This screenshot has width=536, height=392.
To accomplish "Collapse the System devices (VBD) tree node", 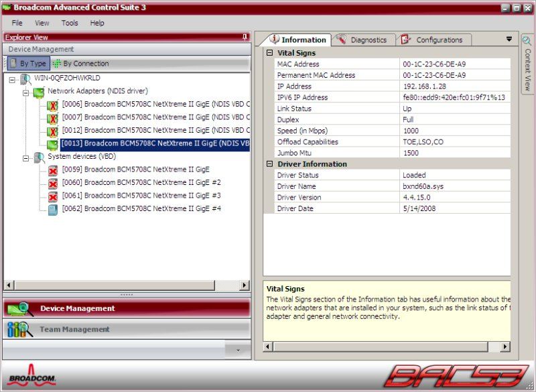I will tap(25, 158).
